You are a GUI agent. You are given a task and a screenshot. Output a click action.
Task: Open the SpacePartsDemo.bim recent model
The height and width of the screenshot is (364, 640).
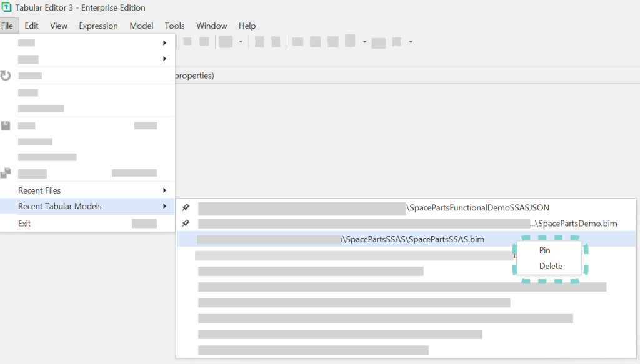pos(406,224)
